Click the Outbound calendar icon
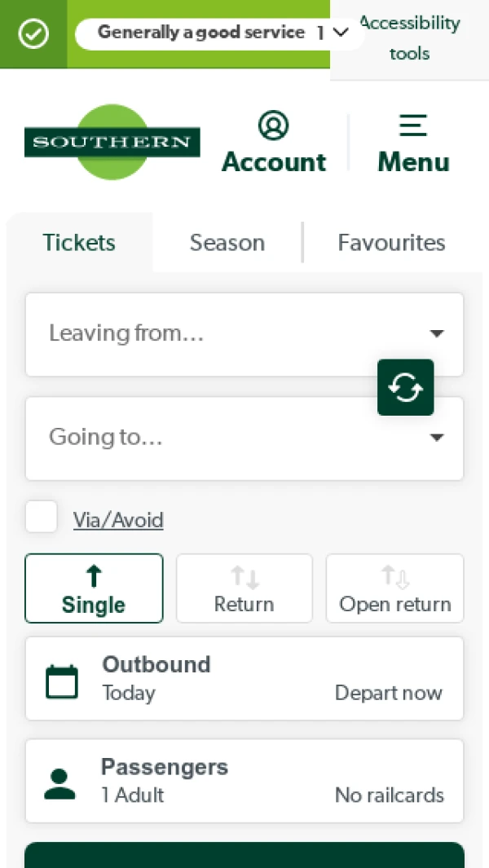This screenshot has width=489, height=868. tap(62, 681)
